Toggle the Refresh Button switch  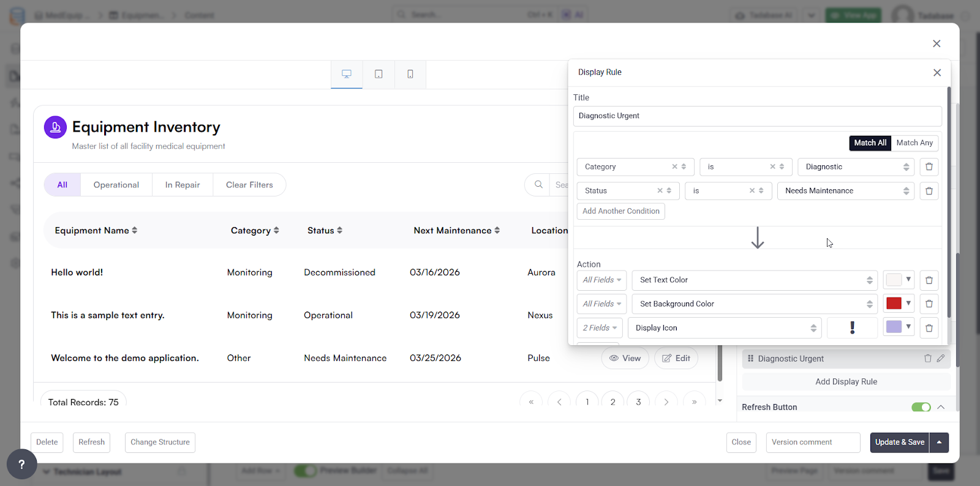click(921, 407)
